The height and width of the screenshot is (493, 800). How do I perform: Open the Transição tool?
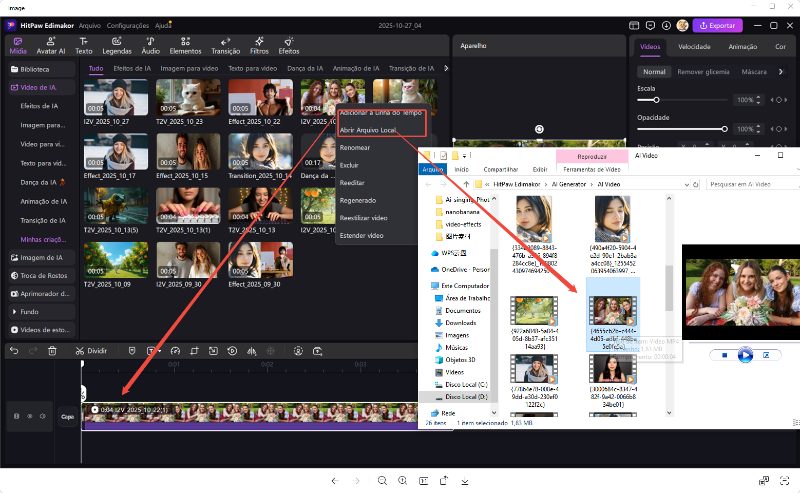pyautogui.click(x=226, y=45)
